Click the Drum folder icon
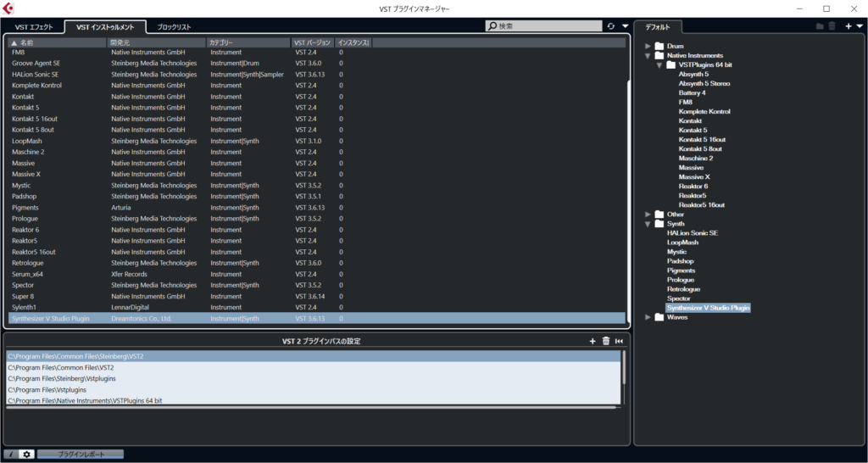868x463 pixels. (x=659, y=46)
